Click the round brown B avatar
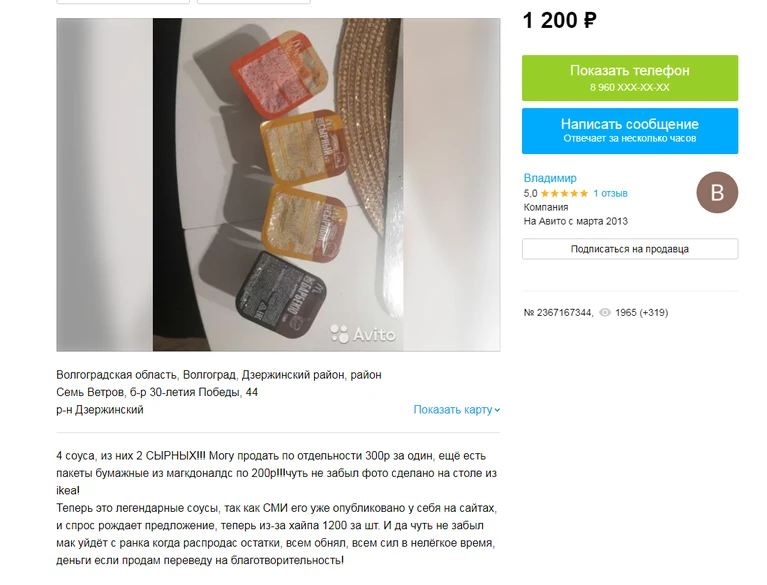 717,192
